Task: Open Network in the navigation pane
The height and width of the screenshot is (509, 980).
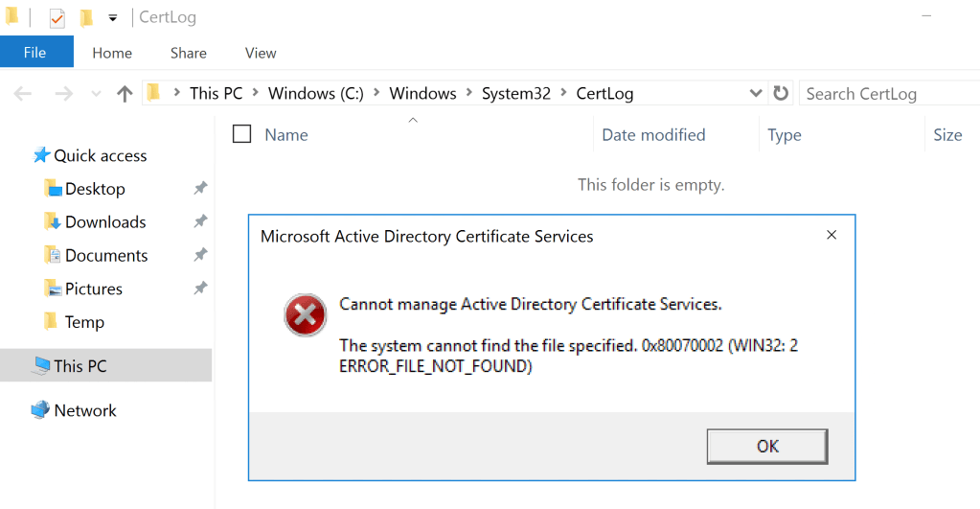Action: 84,410
